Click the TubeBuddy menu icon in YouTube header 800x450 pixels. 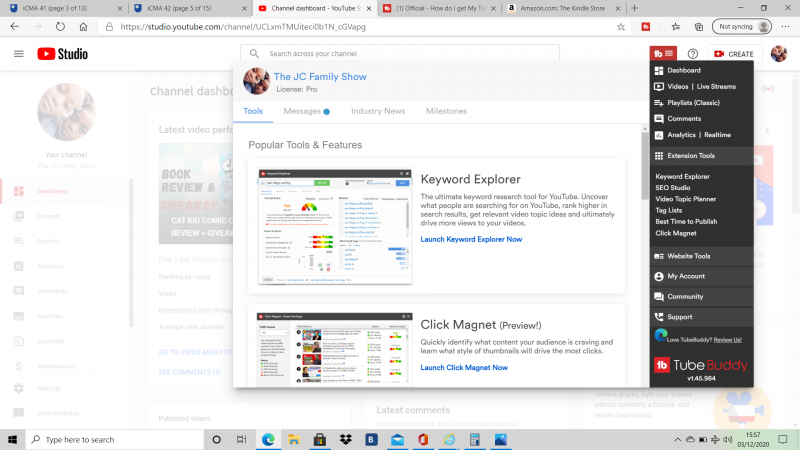(x=662, y=53)
